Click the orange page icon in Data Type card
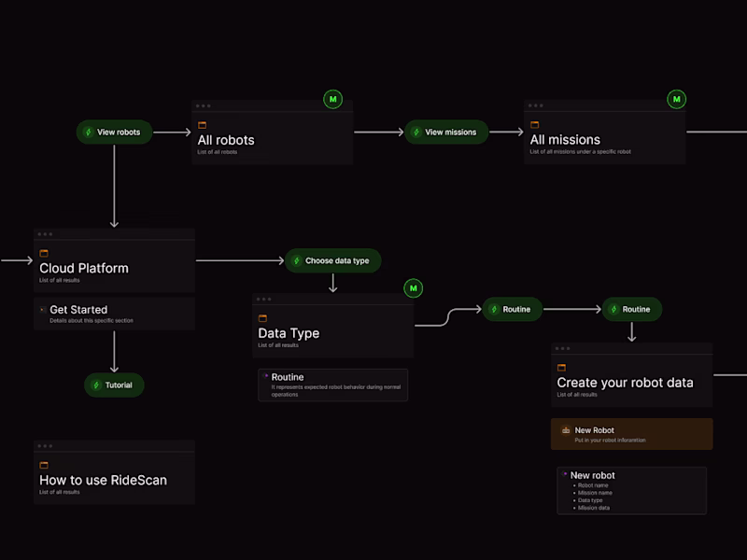747x560 pixels. pos(262,318)
